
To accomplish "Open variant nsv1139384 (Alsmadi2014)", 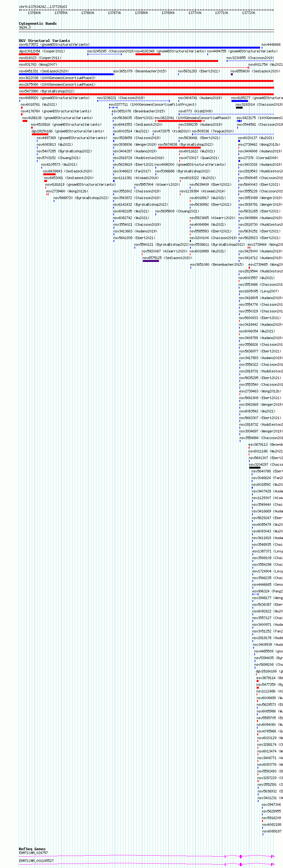I will pyautogui.click(x=202, y=191).
